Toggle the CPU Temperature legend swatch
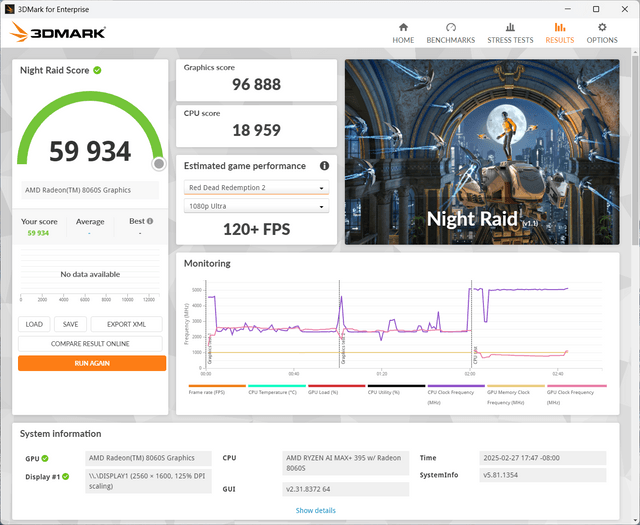 click(x=277, y=386)
